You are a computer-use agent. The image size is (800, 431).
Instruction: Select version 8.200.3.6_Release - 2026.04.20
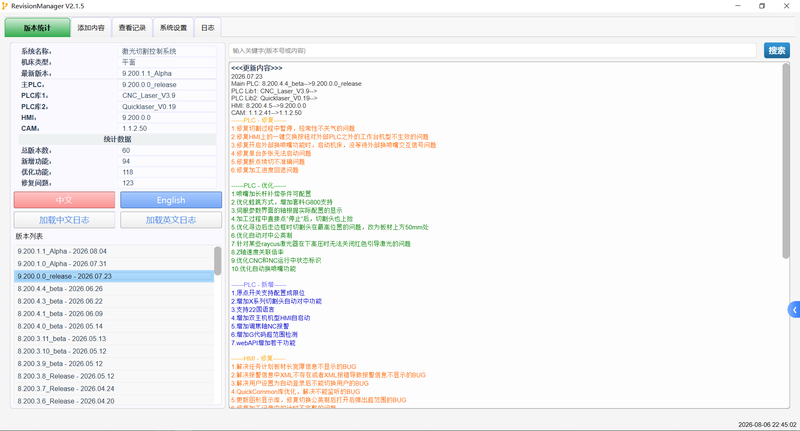pos(114,401)
